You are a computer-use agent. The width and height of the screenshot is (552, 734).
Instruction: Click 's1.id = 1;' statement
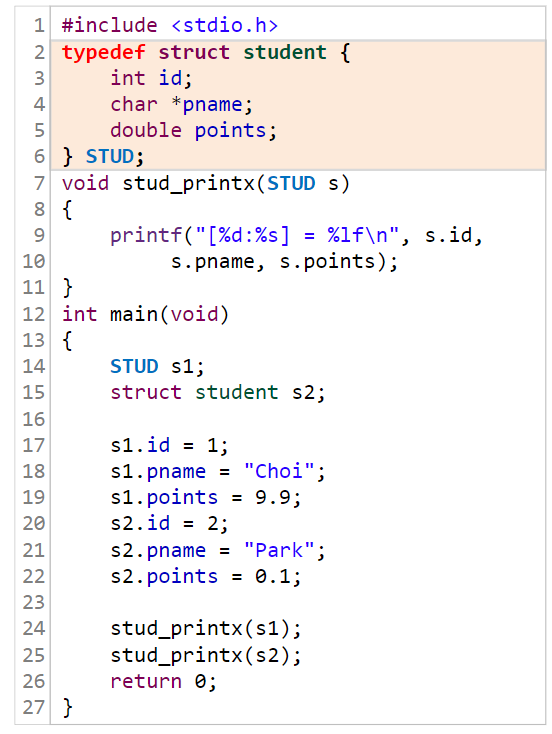tap(169, 445)
